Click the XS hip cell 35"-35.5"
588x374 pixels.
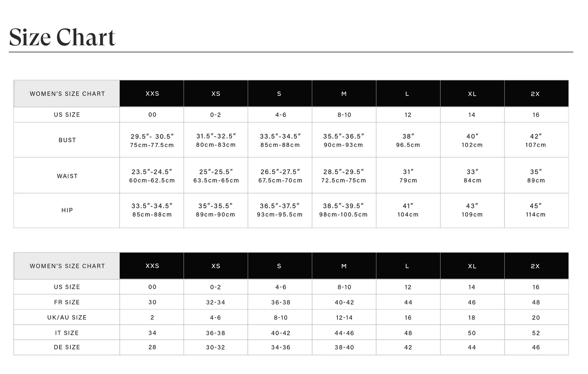[216, 210]
